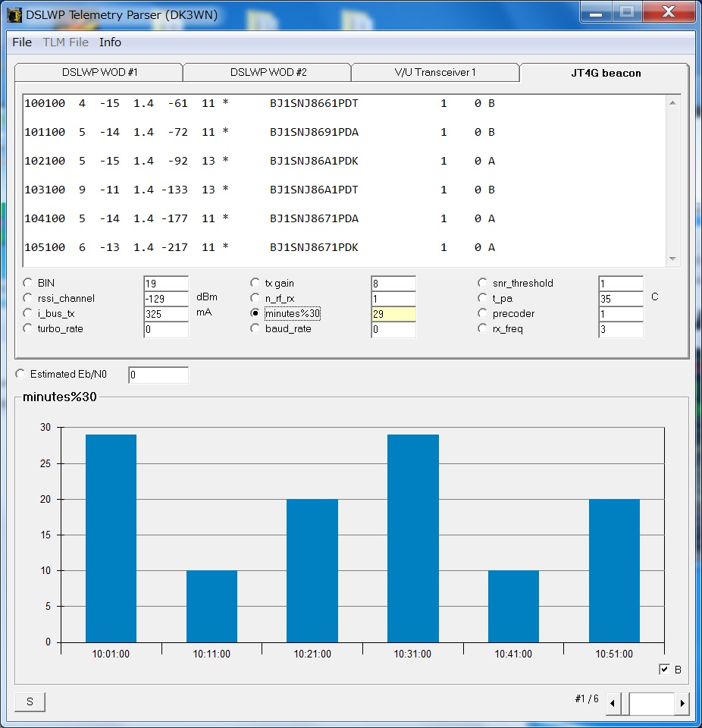This screenshot has height=728, width=702.
Task: Click the chart bar at 10:31:00
Action: [412, 538]
